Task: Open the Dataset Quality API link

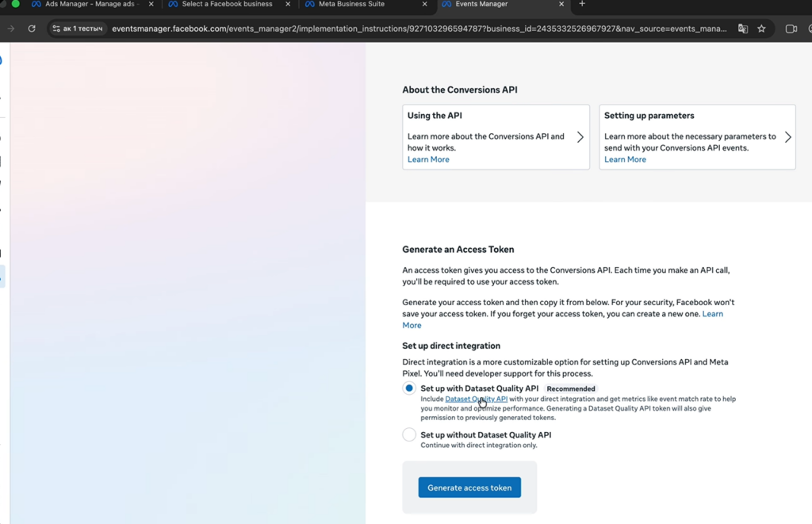Action: point(476,399)
